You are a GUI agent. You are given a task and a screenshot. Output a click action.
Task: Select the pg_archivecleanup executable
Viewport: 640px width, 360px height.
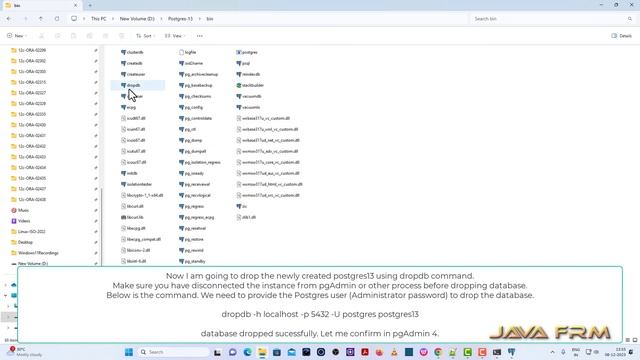(198, 74)
